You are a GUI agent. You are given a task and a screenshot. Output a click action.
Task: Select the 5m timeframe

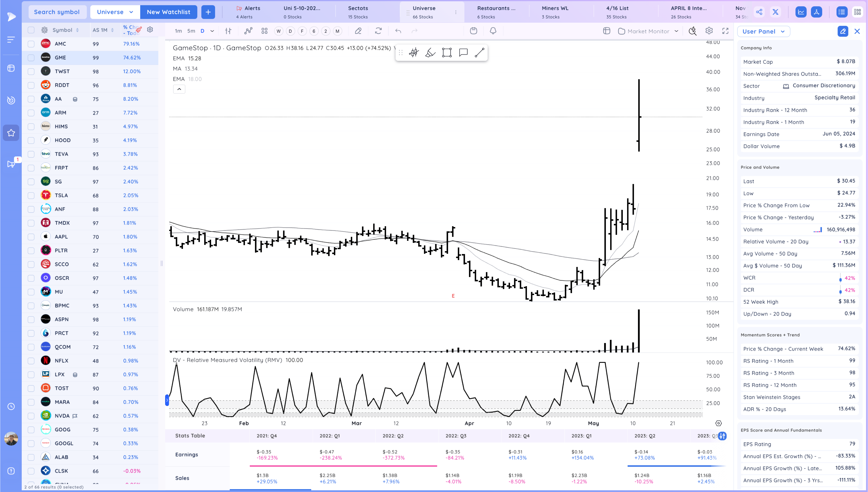tap(191, 31)
